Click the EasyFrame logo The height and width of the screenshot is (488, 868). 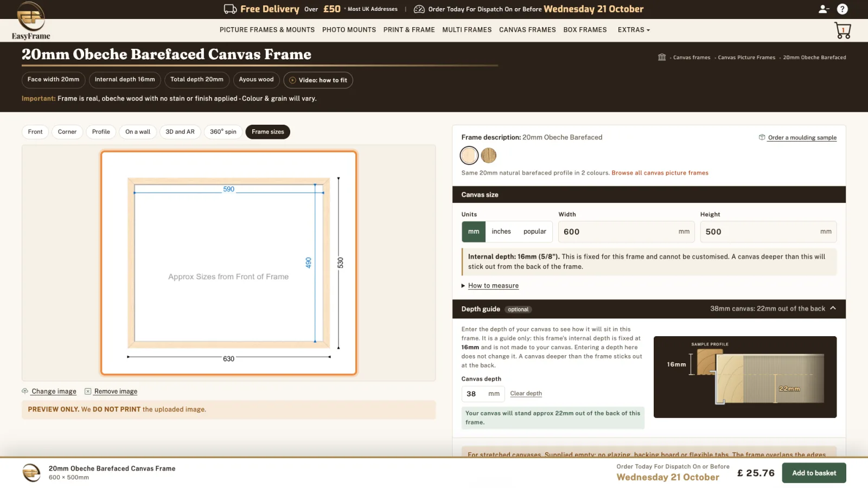[x=31, y=21]
